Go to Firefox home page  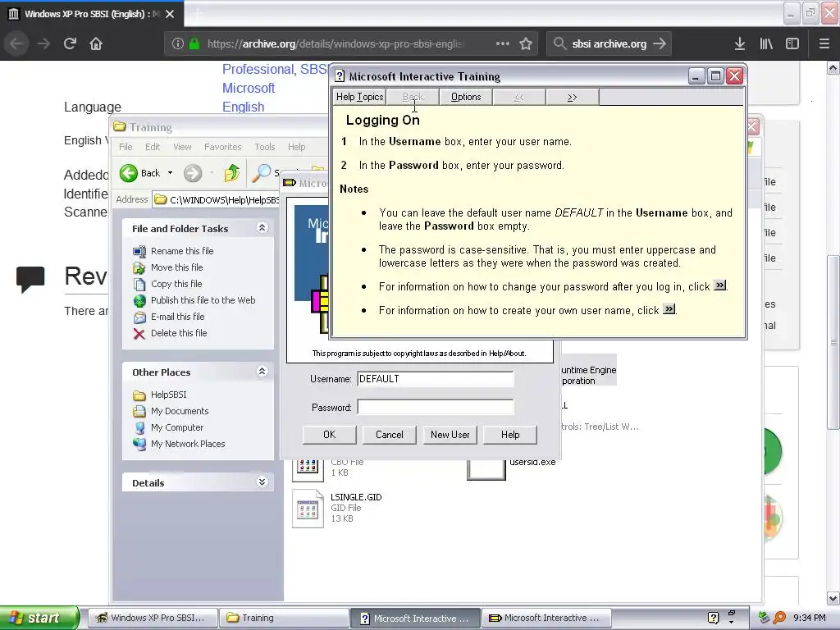[96, 43]
